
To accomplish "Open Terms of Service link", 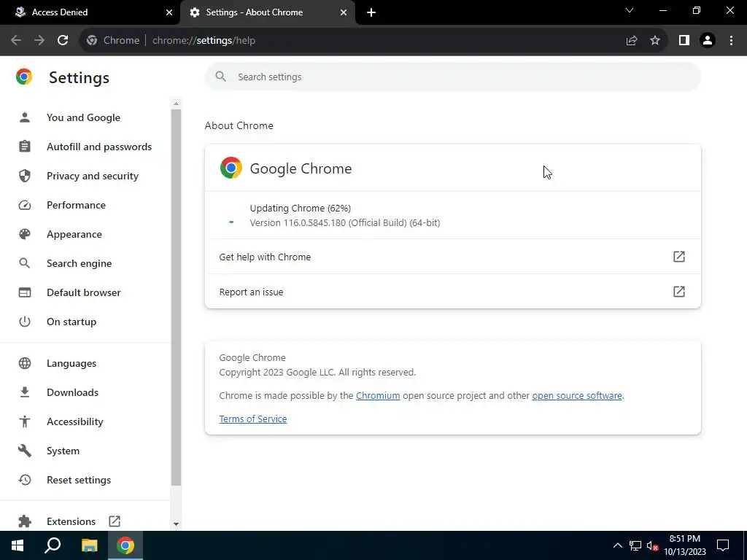I will (x=253, y=419).
